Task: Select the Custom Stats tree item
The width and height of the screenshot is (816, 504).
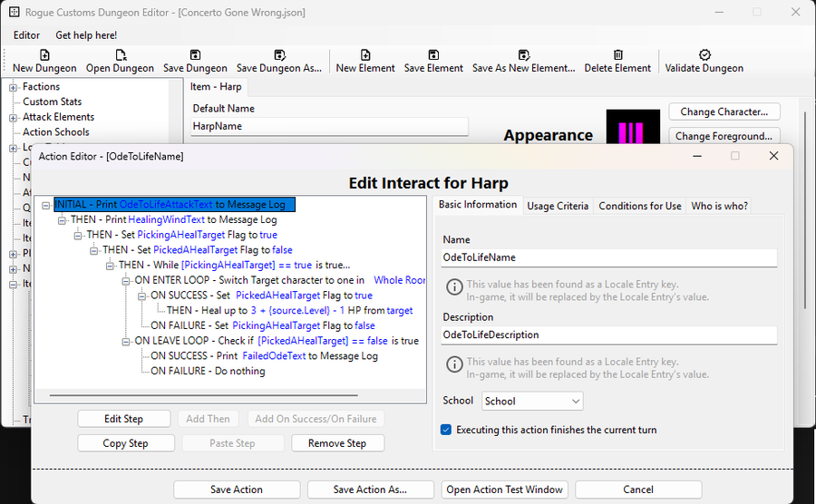Action: (52, 102)
